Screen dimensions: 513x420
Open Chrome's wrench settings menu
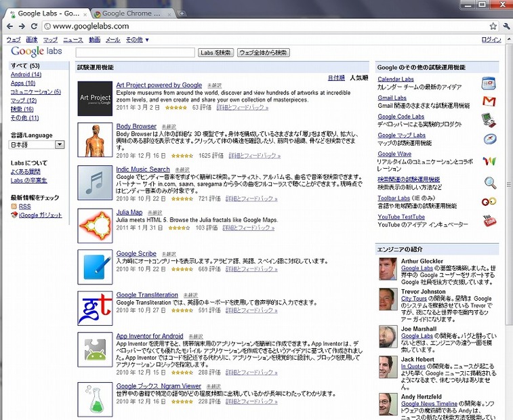pyautogui.click(x=506, y=26)
